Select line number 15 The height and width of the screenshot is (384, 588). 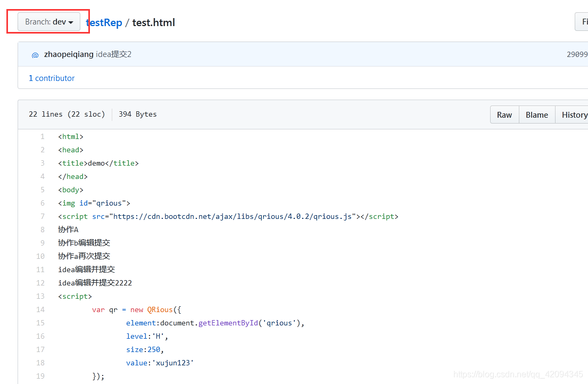point(40,323)
